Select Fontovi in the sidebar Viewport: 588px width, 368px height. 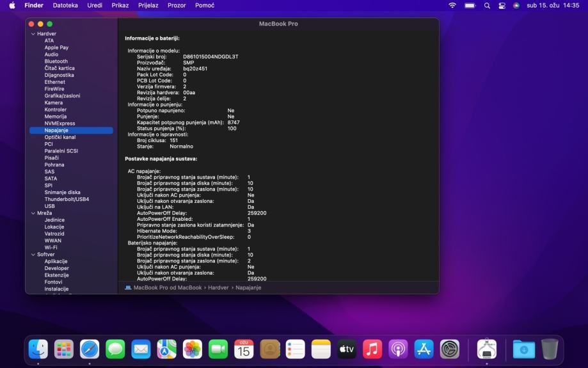click(53, 282)
